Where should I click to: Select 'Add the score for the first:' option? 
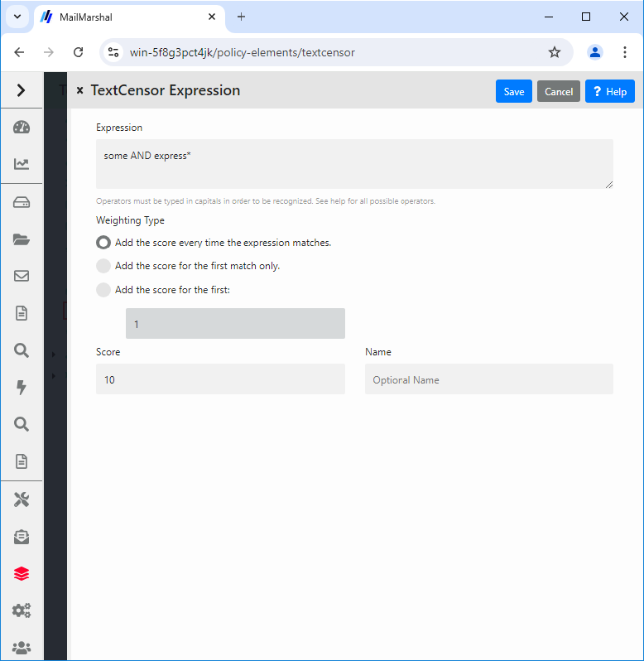pyautogui.click(x=103, y=290)
